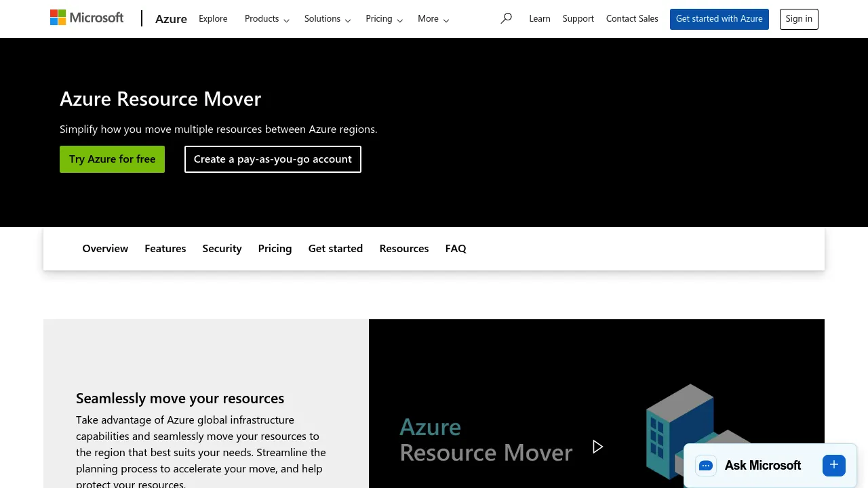Jump to the Overview section tab

(x=105, y=249)
